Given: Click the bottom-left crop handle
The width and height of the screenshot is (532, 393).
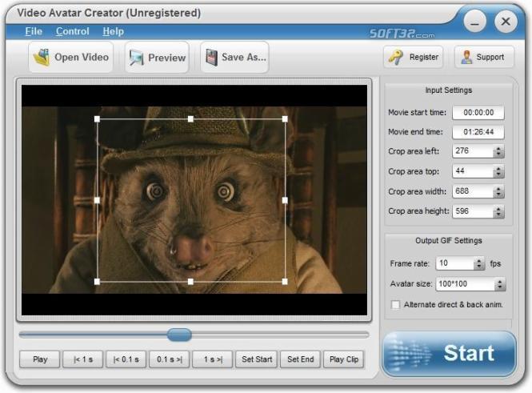Looking at the screenshot, I should pyautogui.click(x=97, y=282).
